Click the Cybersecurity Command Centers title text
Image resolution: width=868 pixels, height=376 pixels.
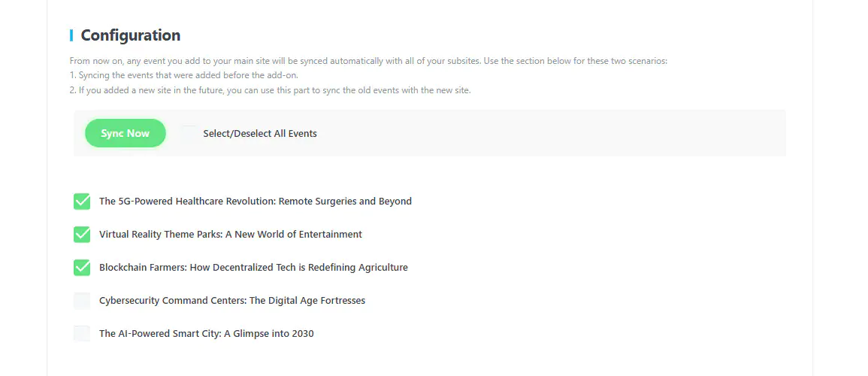pyautogui.click(x=232, y=301)
